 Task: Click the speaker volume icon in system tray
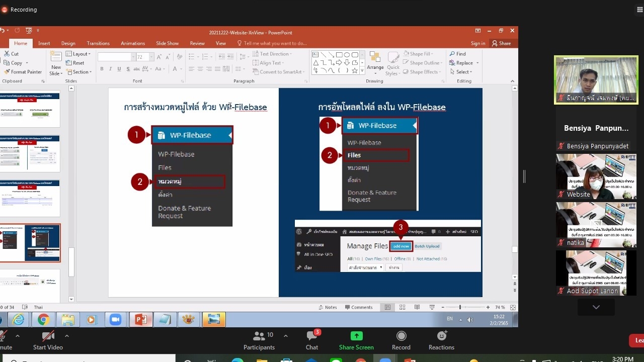coord(470,319)
